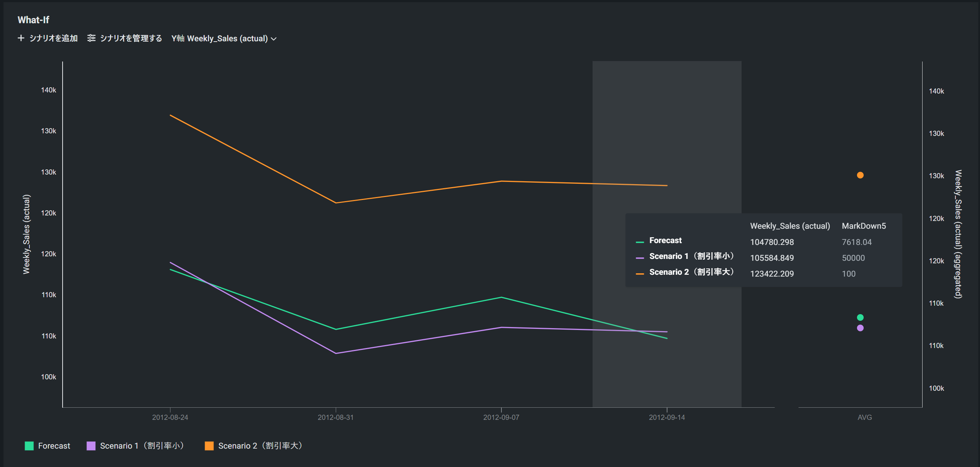Click the Scenario 2（割引率大）legend label
The width and height of the screenshot is (980, 467).
pos(260,446)
